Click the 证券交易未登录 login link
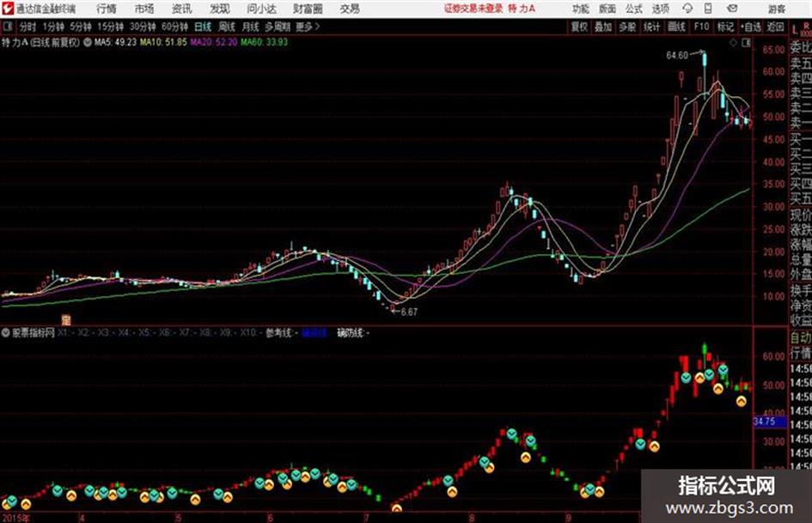812x523 pixels. pyautogui.click(x=473, y=9)
